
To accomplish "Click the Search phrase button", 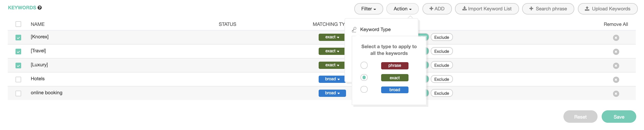I will pos(548,9).
